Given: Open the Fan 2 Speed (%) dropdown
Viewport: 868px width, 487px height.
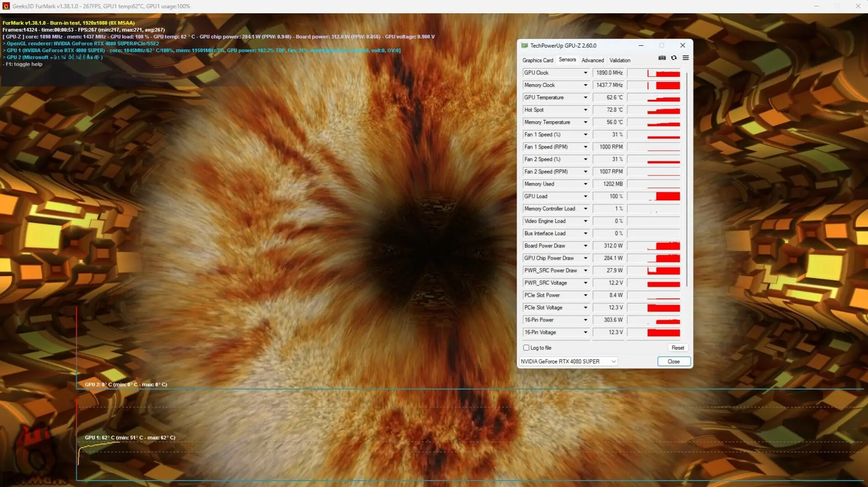Looking at the screenshot, I should (585, 160).
